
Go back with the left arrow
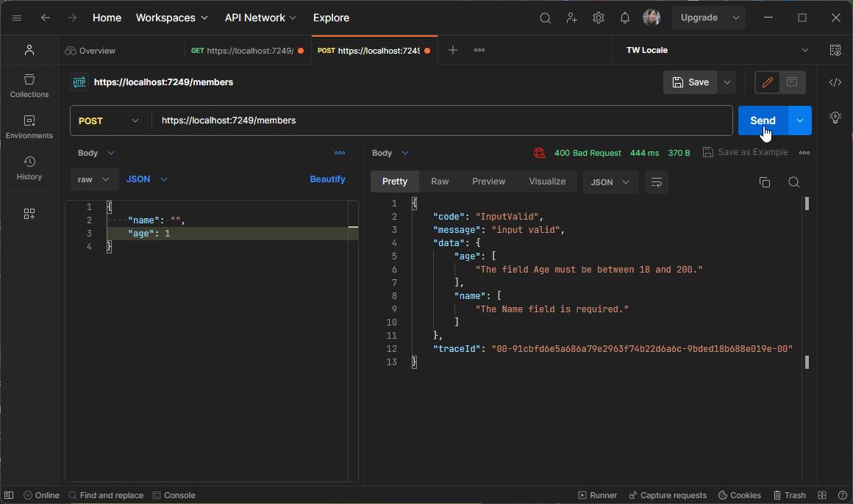pos(46,18)
